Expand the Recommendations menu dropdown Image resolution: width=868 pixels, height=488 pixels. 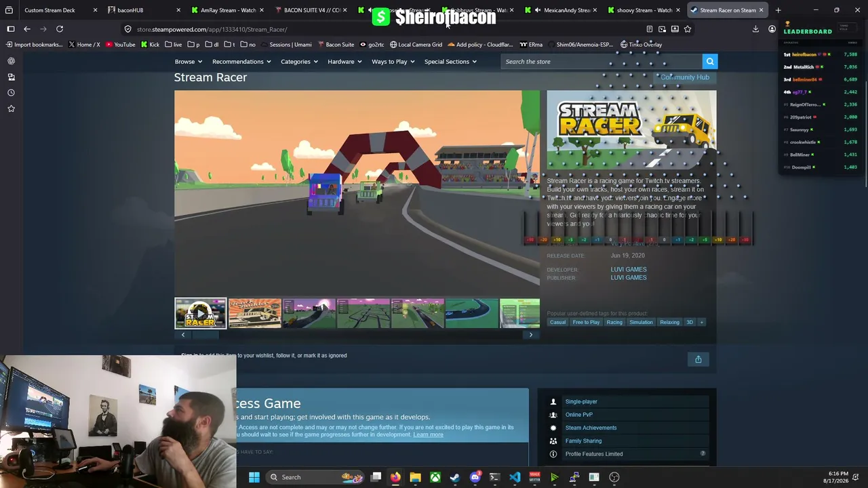(241, 62)
